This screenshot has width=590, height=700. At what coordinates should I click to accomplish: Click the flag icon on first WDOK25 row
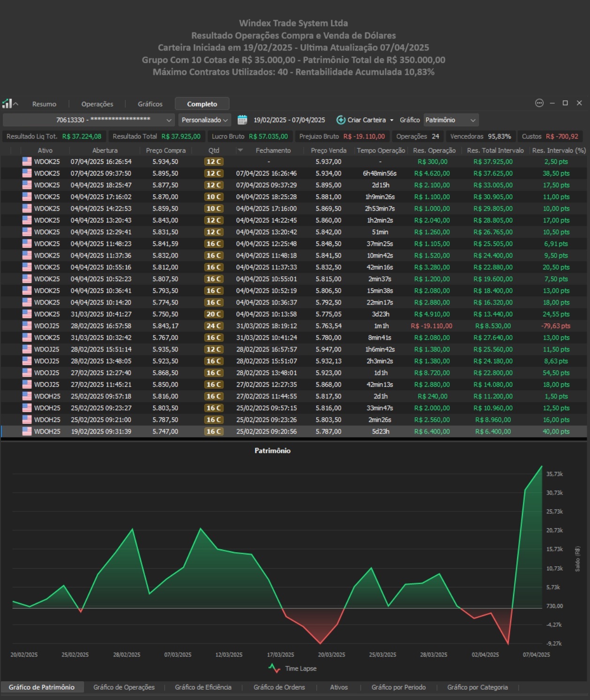[27, 162]
